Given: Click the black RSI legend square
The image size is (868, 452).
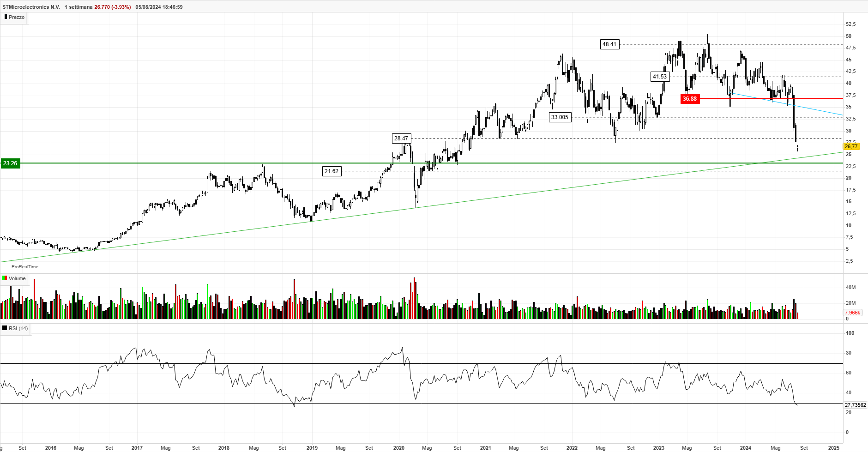Looking at the screenshot, I should 5,328.
